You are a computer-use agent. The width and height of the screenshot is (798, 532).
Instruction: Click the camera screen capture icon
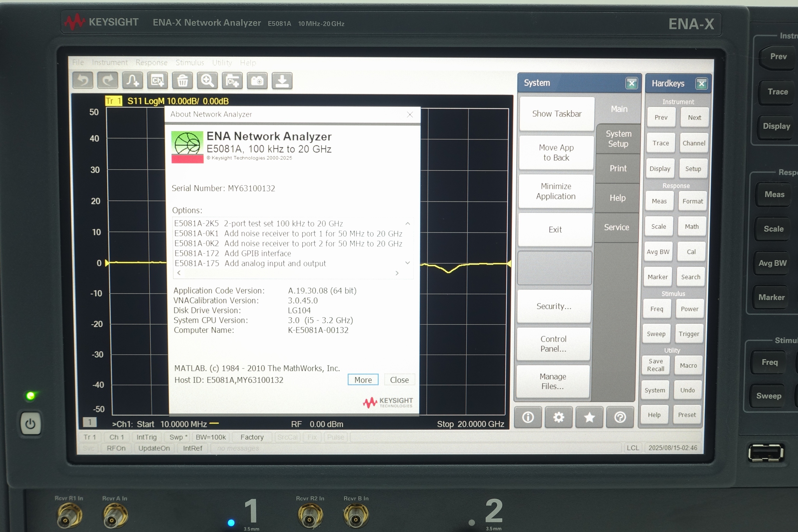(257, 81)
